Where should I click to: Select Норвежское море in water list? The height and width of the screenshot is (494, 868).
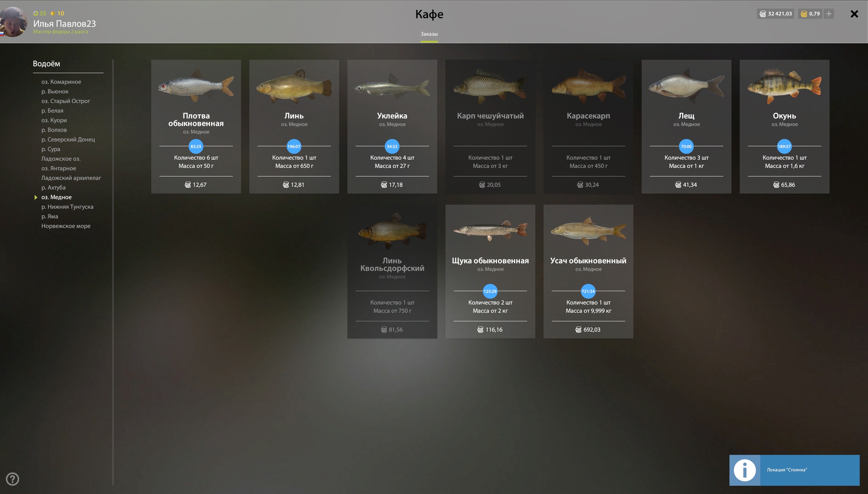coord(66,226)
